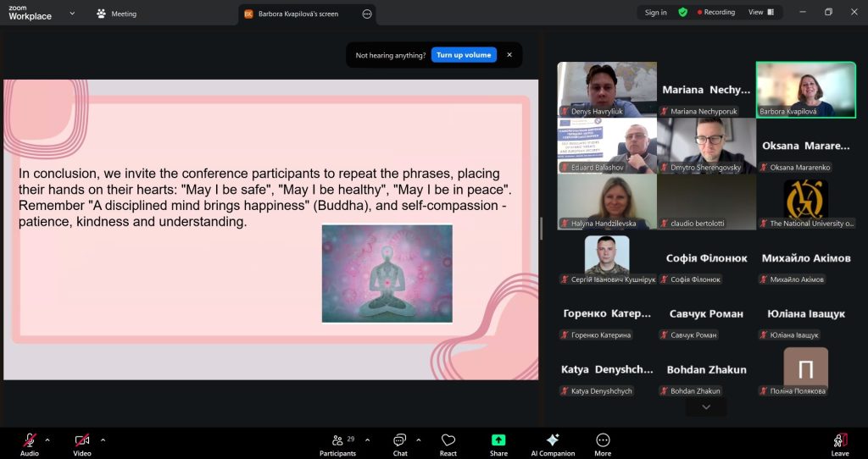Unmute the microphone Audio button
868x459 pixels.
pos(30,440)
